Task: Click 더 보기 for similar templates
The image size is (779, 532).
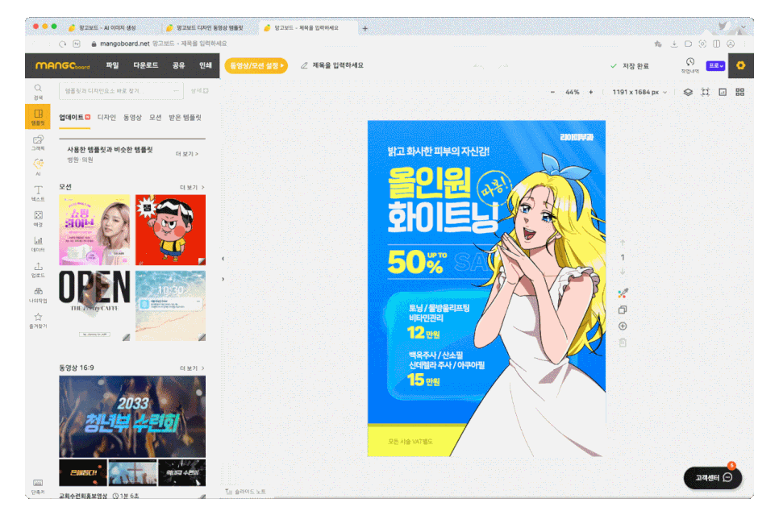Action: click(187, 154)
